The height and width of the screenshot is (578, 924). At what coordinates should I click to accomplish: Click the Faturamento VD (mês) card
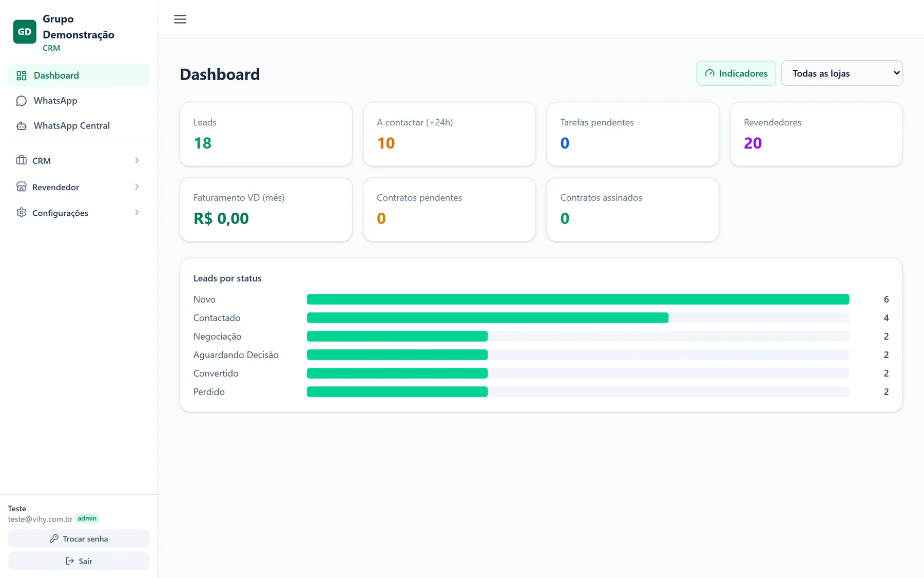point(266,210)
